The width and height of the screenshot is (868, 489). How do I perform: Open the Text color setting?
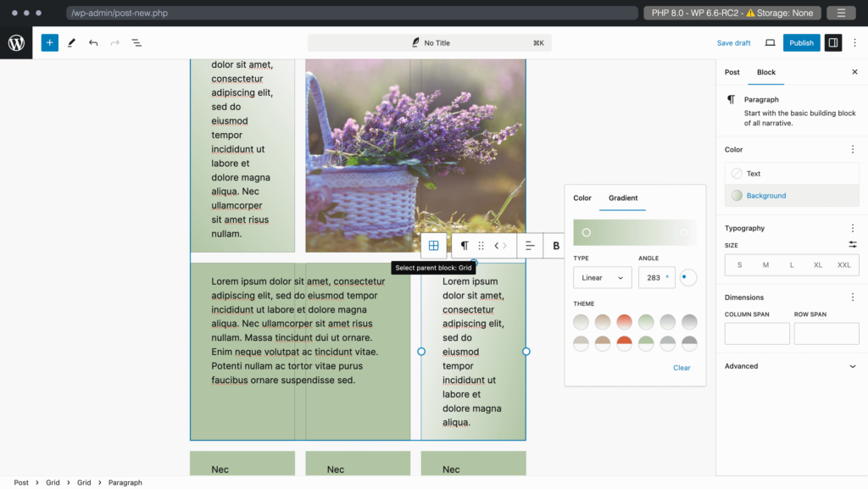click(x=792, y=174)
